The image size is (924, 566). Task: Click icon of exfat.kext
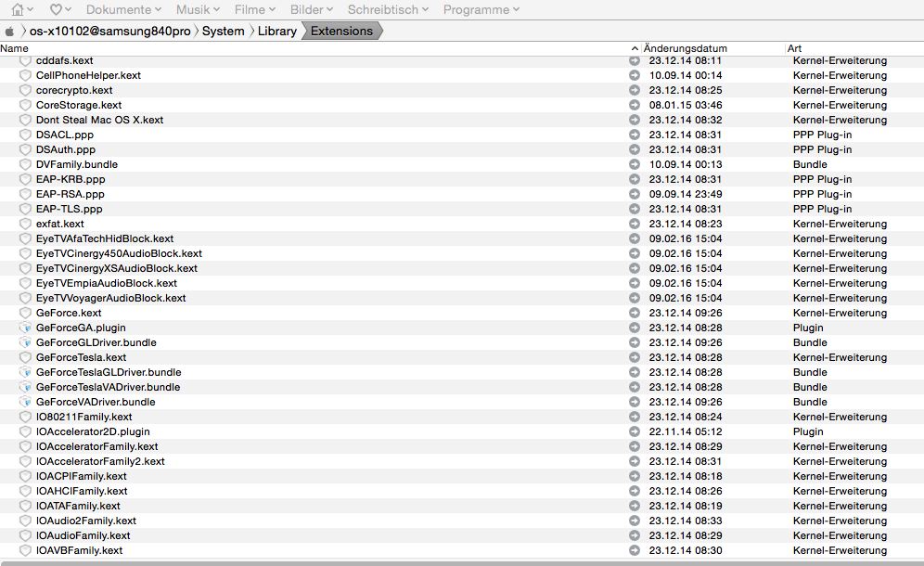25,224
